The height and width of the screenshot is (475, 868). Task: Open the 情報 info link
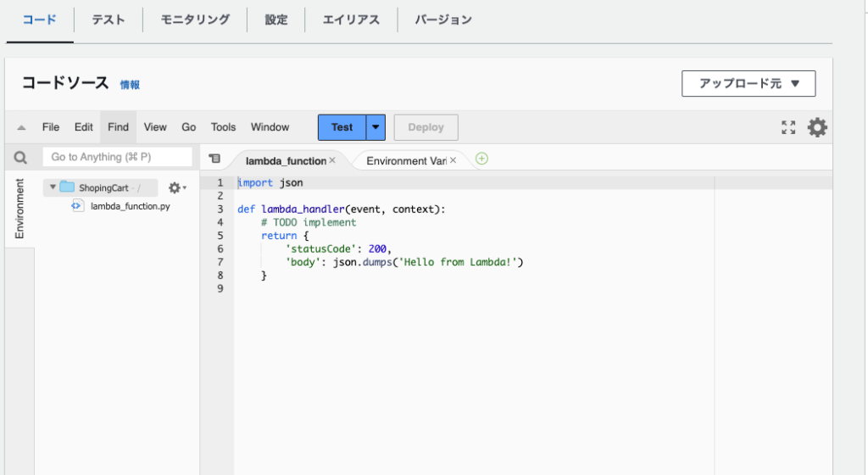(130, 85)
